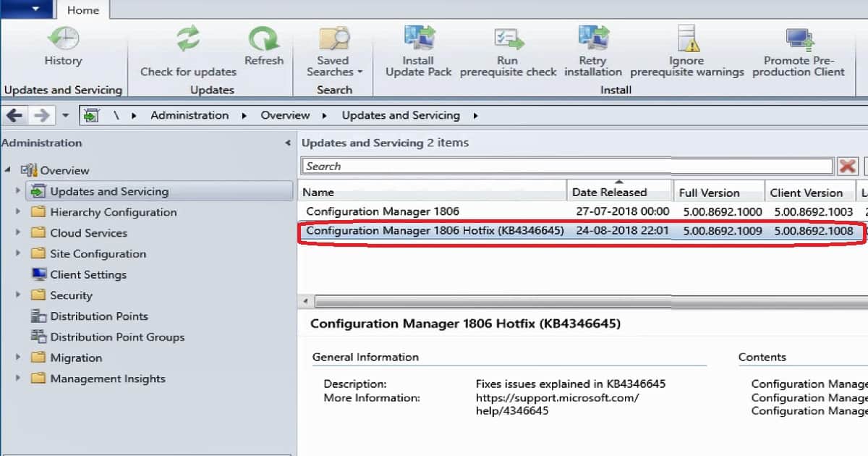Screen dimensions: 868x456
Task: Go back with the left arrow
Action: 15,115
